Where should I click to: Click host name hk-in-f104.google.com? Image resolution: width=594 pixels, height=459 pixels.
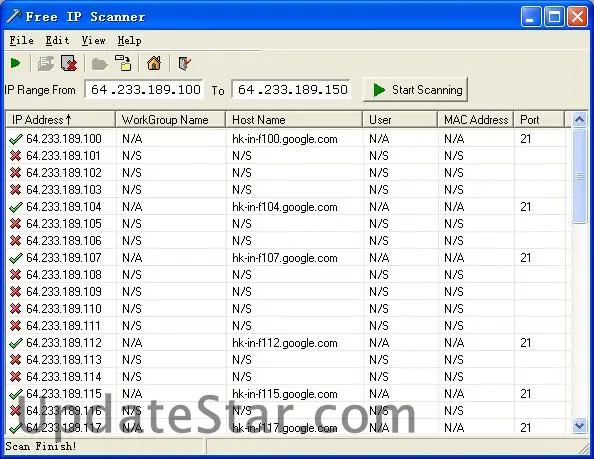(x=284, y=207)
